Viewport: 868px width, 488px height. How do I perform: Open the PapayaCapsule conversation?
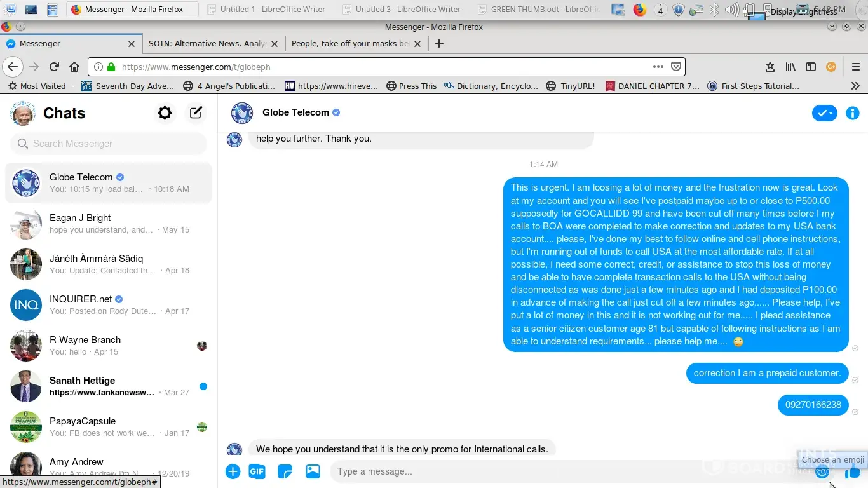(109, 427)
